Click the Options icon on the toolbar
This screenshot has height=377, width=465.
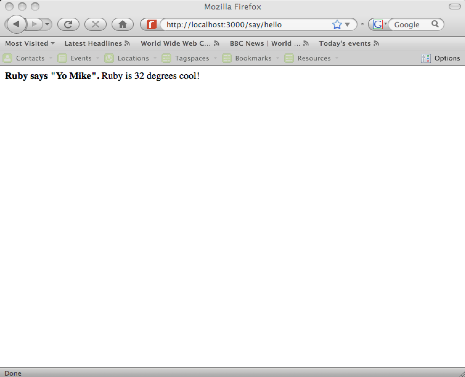tap(426, 59)
